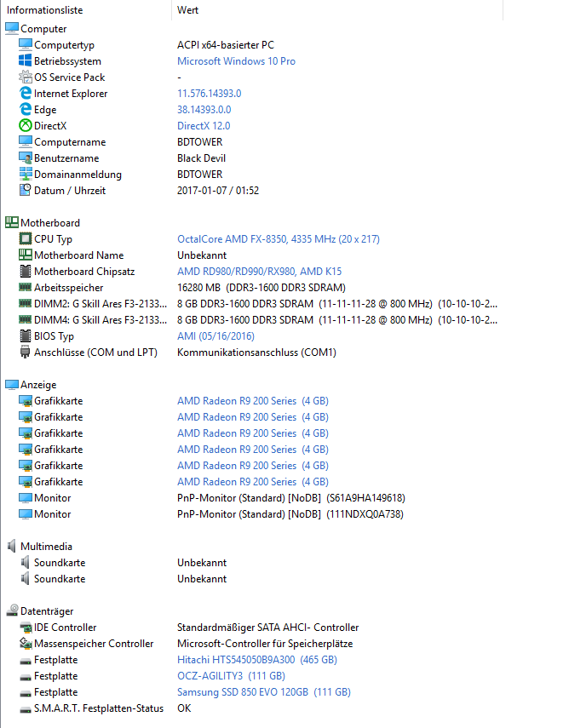This screenshot has height=728, width=569.
Task: Click the DIMM4 memory module icon
Action: pyautogui.click(x=25, y=320)
